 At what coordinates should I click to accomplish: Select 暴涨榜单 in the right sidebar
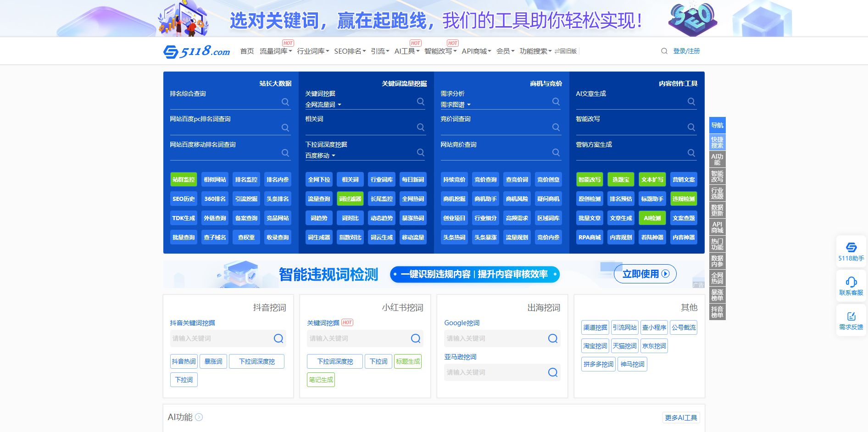tap(717, 295)
